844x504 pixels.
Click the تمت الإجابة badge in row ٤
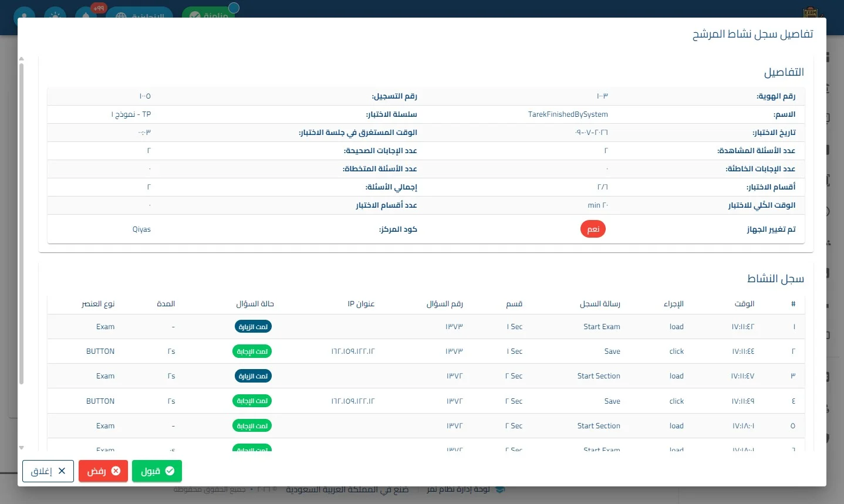pos(252,401)
